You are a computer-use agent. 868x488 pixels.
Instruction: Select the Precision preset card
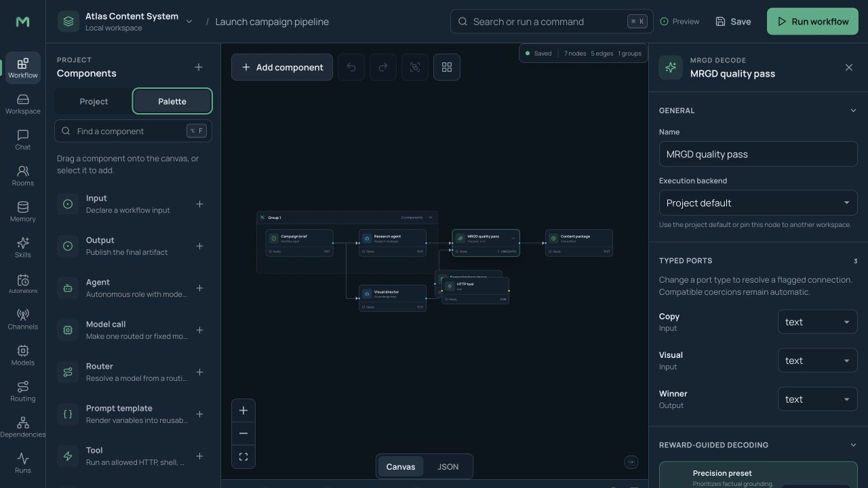758,474
